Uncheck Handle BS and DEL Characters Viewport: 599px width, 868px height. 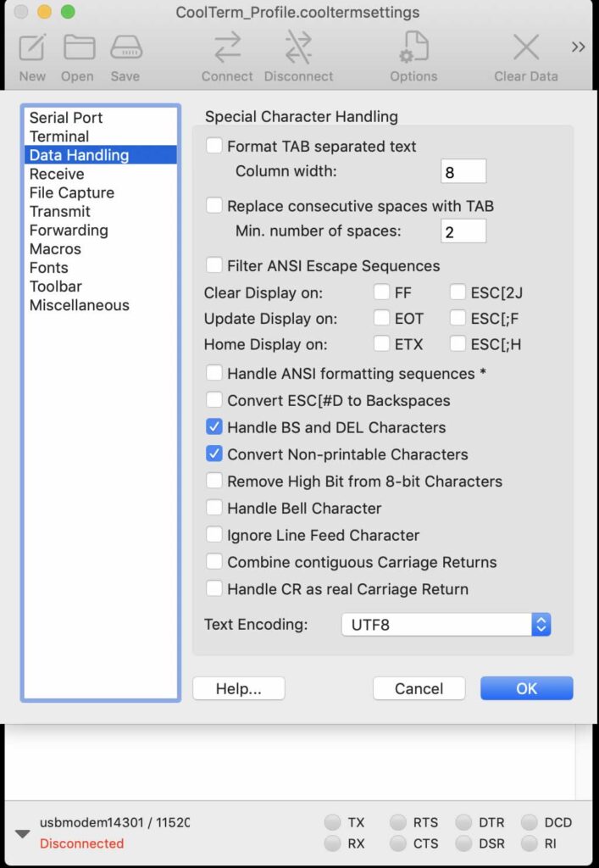pyautogui.click(x=214, y=427)
